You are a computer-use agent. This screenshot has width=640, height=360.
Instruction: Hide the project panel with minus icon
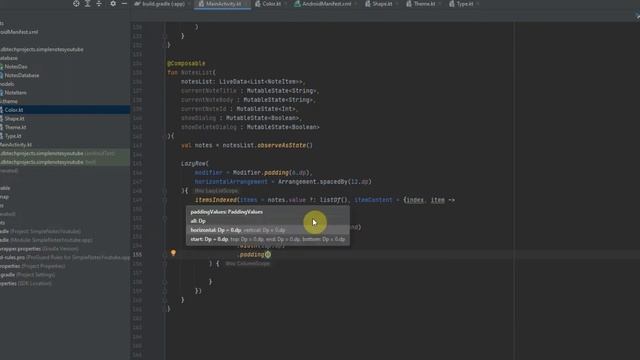(124, 4)
